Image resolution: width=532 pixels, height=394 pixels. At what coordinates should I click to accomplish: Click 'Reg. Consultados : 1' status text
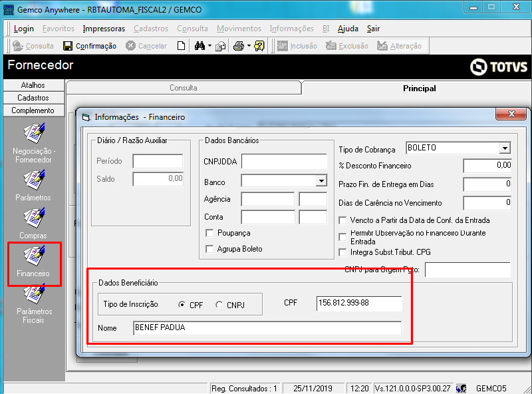[244, 388]
